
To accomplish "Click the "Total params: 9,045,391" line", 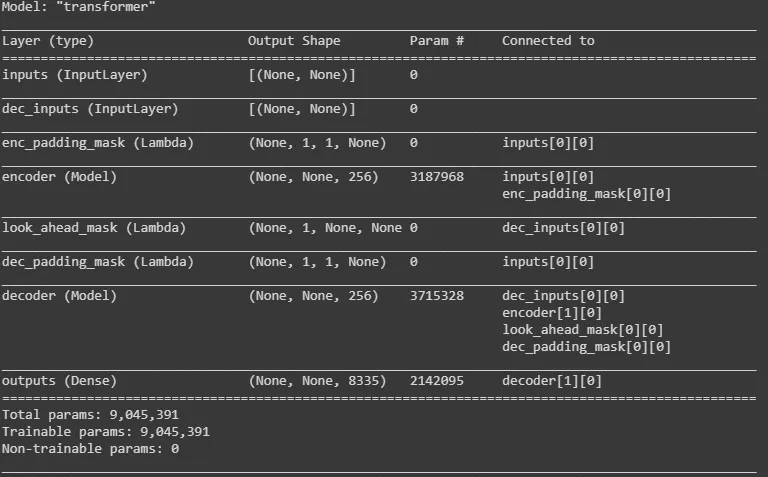I will [90, 415].
